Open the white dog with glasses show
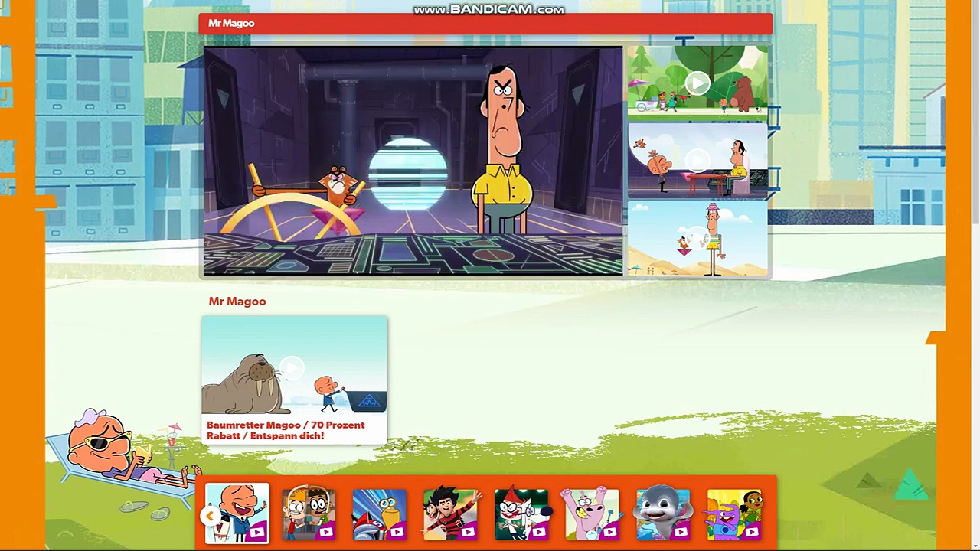This screenshot has width=980, height=551. click(521, 514)
